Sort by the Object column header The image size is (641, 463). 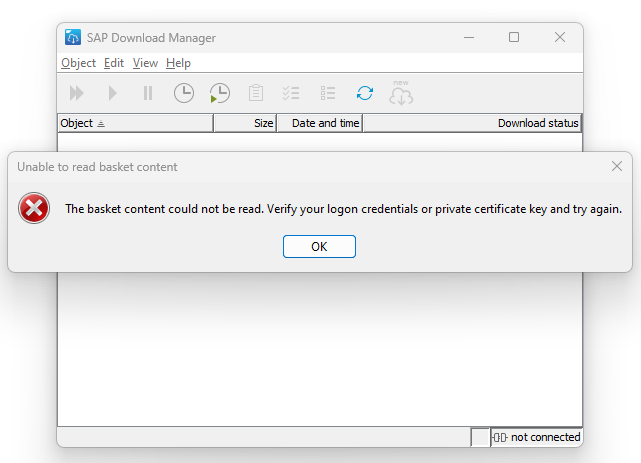(x=135, y=123)
